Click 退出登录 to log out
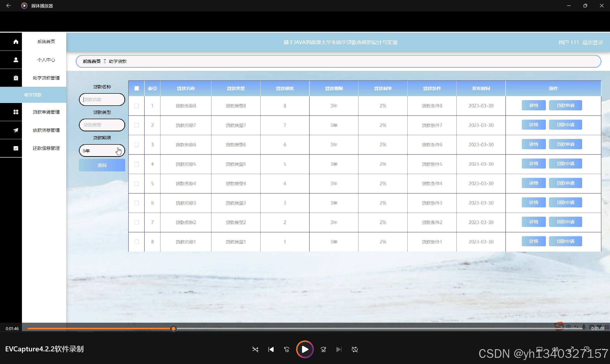This screenshot has height=364, width=610. coord(593,42)
